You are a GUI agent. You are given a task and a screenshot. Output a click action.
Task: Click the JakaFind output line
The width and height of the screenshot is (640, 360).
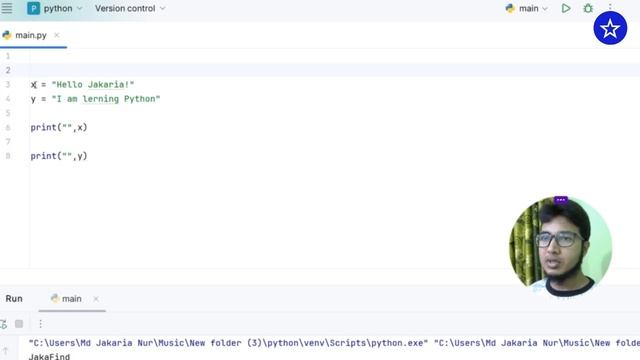tap(49, 356)
